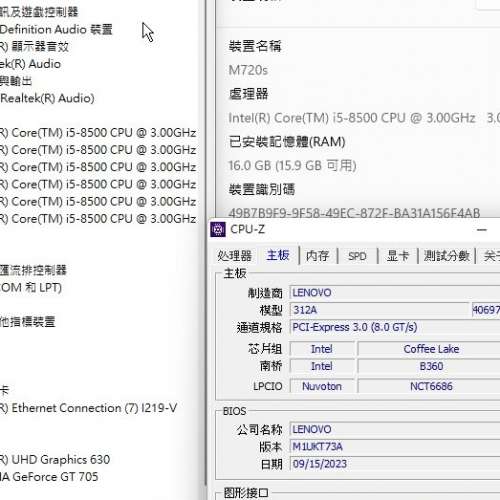Open the 測試分數 tab in CPU-Z
This screenshot has height=500, width=500.
click(447, 256)
